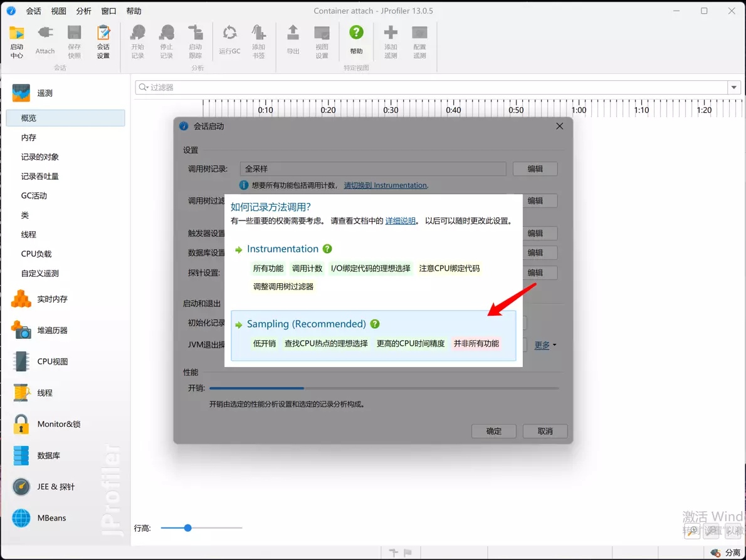Screen dimensions: 746x560
Task: Choose the Sampling (Recommended) option
Action: [x=306, y=324]
